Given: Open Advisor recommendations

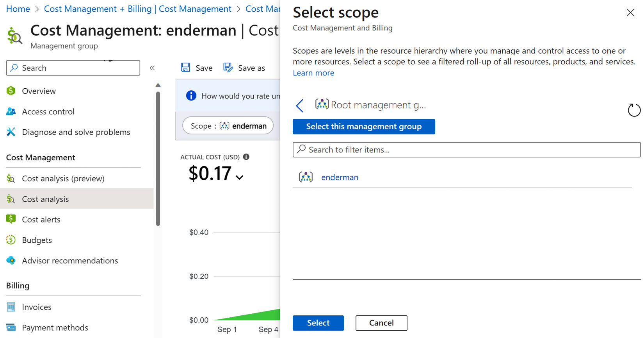Looking at the screenshot, I should coord(70,261).
